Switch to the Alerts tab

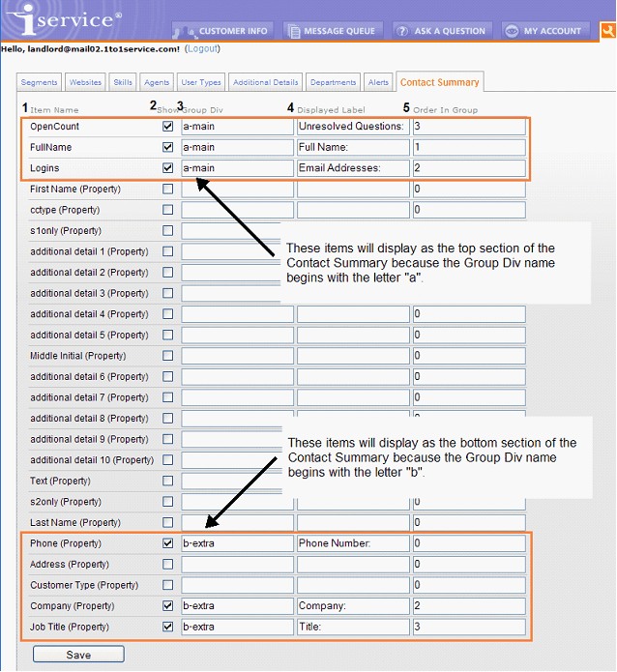(x=378, y=82)
